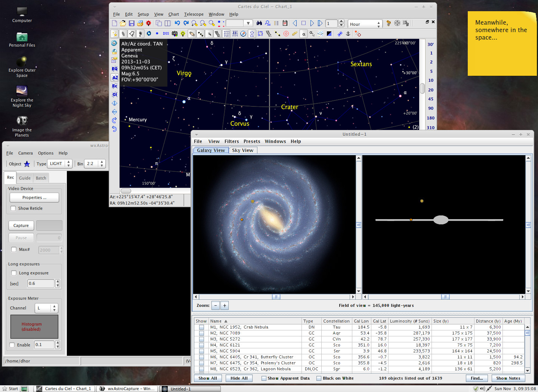The width and height of the screenshot is (538, 392).
Task: Click the Galactic coordinate (Gl) icon
Action: point(114,95)
